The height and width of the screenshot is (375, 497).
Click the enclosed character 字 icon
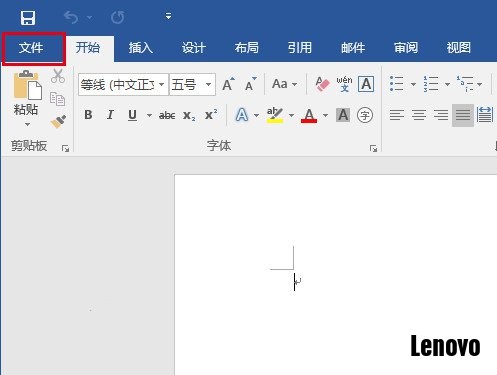(x=365, y=115)
